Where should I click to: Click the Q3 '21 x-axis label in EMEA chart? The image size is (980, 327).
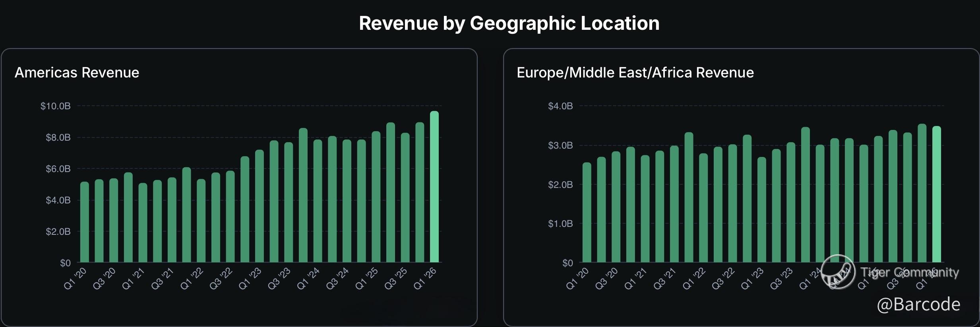664,278
